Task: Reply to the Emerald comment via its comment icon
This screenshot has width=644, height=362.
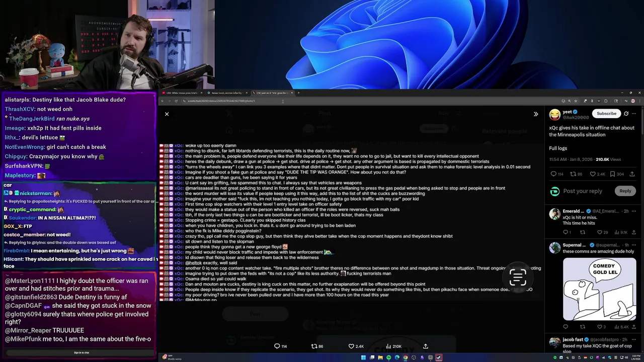Action: [567, 232]
